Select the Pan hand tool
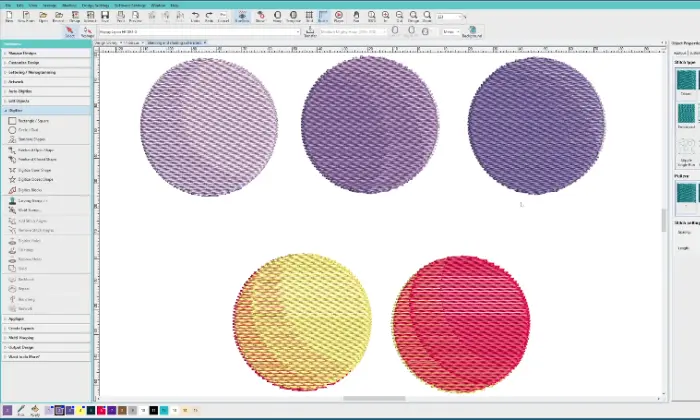 pos(356,17)
